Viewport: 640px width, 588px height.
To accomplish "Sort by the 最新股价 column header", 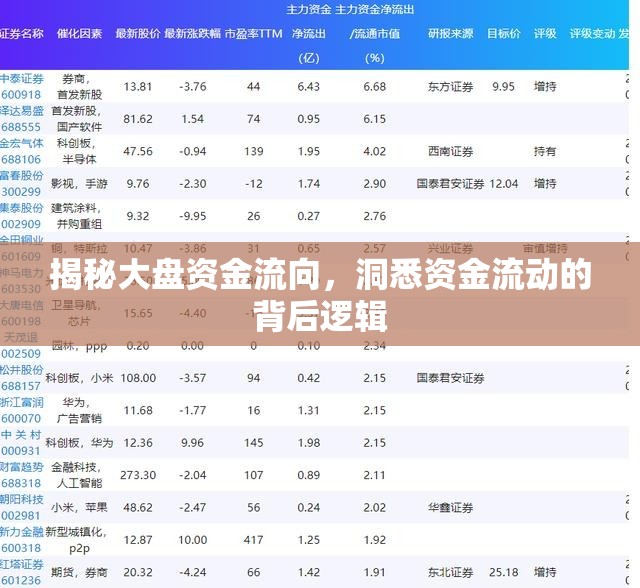I will pos(138,33).
